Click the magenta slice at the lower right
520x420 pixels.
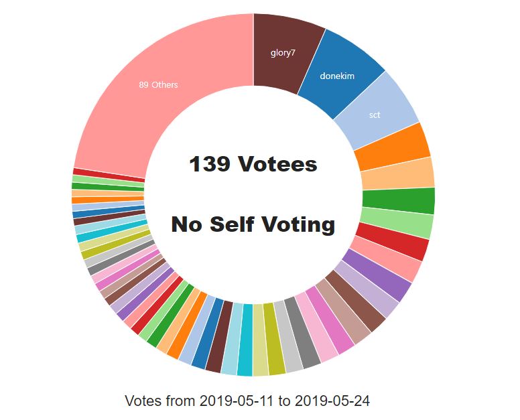(x=329, y=321)
